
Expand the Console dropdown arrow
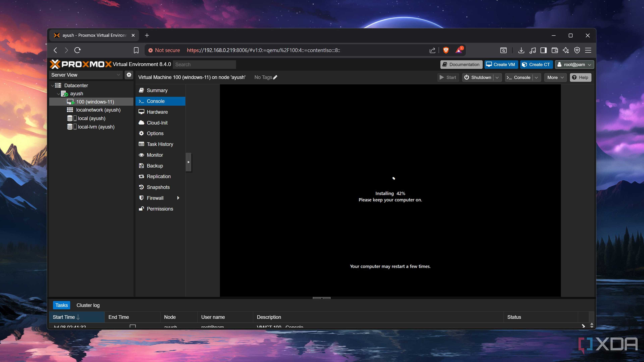click(x=536, y=77)
